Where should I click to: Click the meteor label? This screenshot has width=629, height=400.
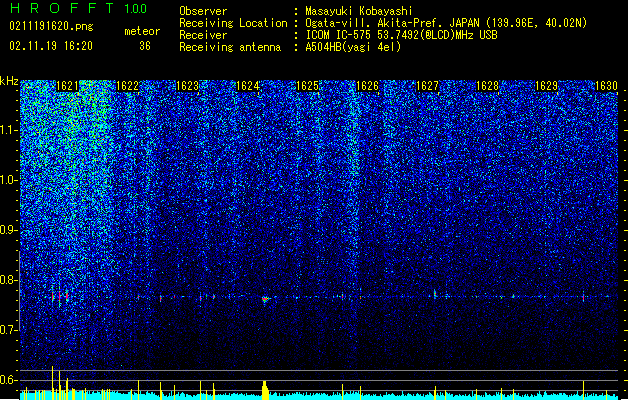tap(142, 31)
